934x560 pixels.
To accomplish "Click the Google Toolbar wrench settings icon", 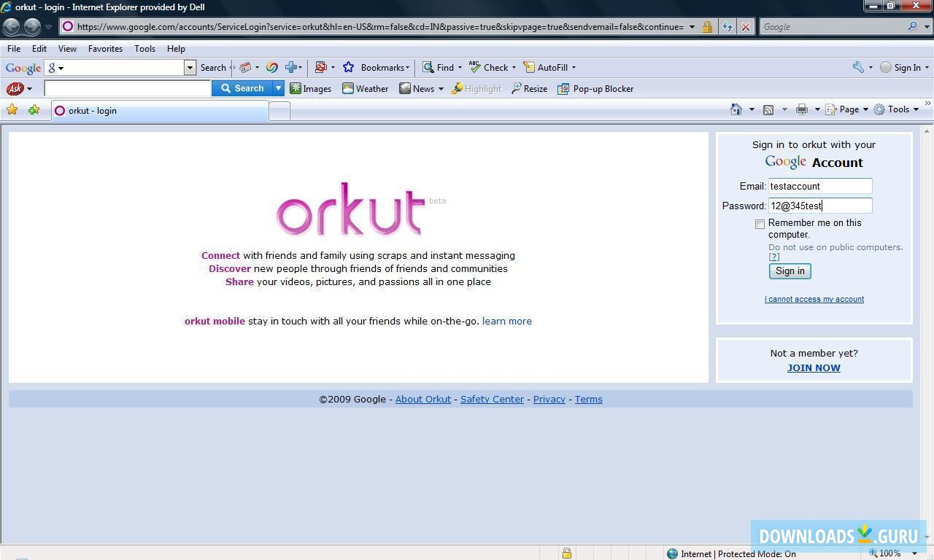I will coord(858,67).
